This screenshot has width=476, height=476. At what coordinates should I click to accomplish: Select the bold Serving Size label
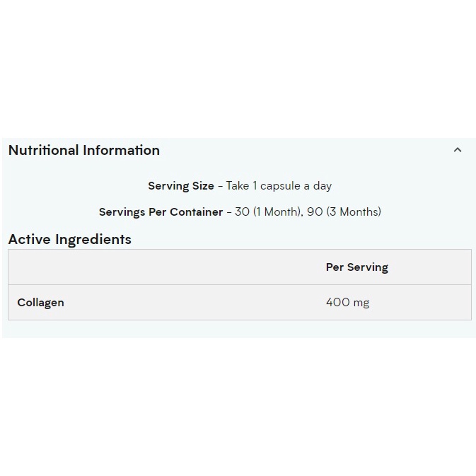(180, 186)
